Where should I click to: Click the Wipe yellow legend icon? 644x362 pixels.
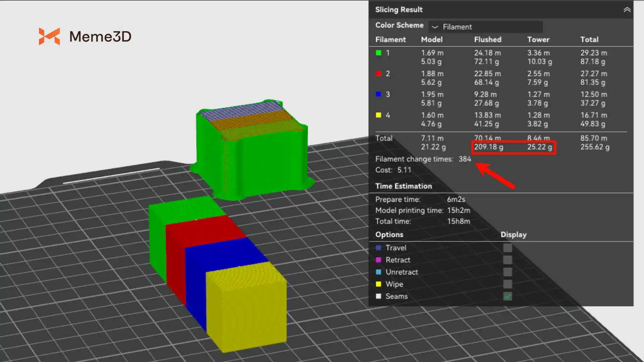click(379, 284)
